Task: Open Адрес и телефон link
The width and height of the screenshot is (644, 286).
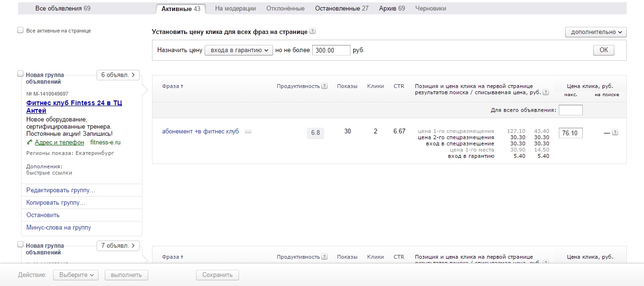Action: point(59,143)
